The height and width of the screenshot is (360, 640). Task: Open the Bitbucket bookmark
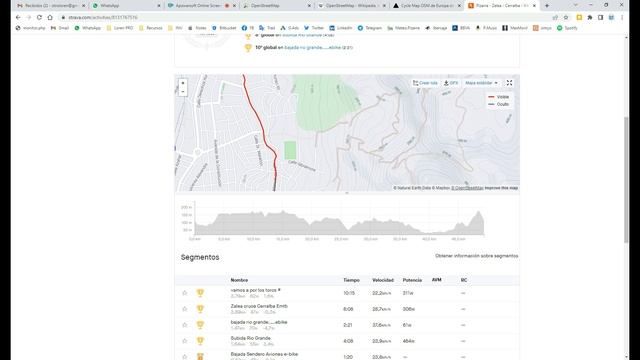click(x=224, y=28)
